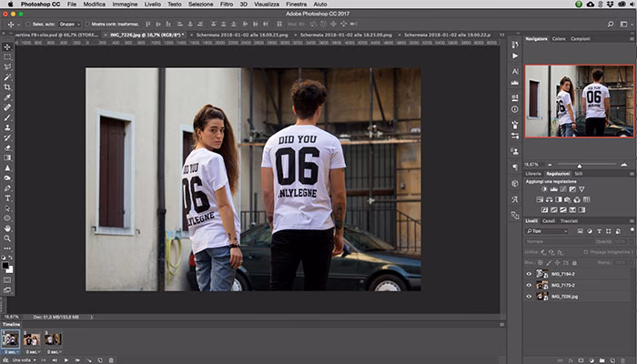Switch to the Stili tab
The height and width of the screenshot is (364, 637).
(579, 174)
